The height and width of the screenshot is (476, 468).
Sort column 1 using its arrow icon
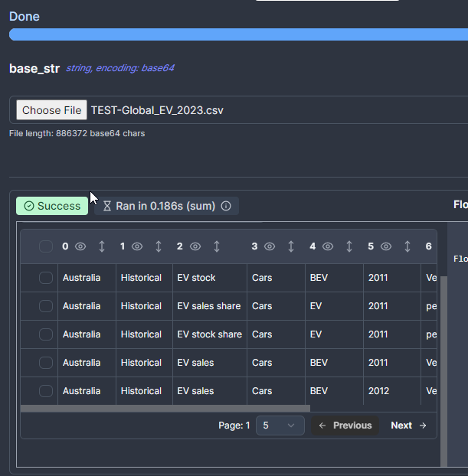159,246
